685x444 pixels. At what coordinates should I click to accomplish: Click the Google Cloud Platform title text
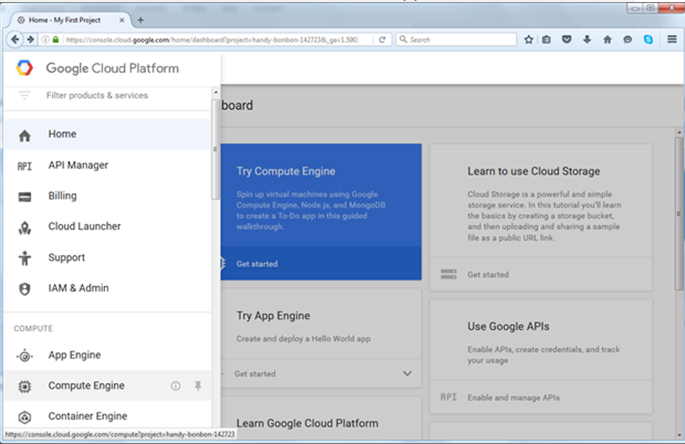click(112, 69)
